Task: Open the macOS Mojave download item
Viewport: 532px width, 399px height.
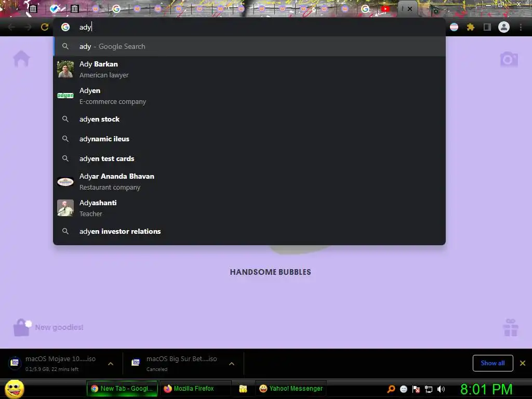Action: pos(54,363)
